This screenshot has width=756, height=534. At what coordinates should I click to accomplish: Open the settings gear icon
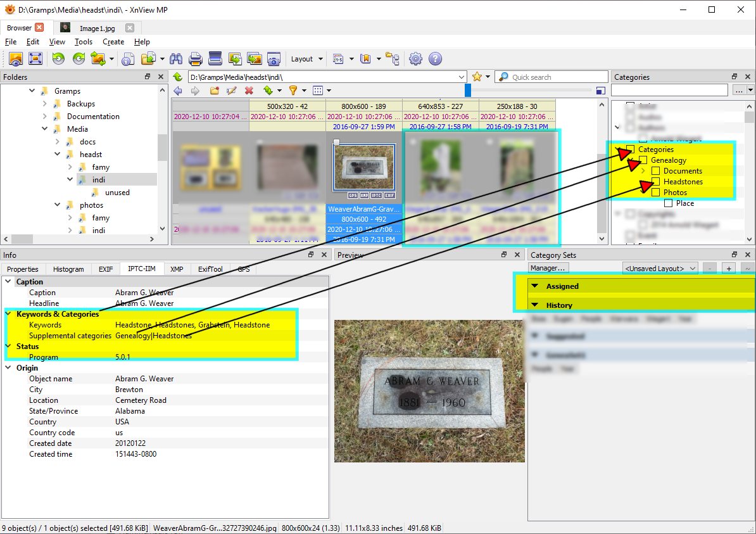415,59
